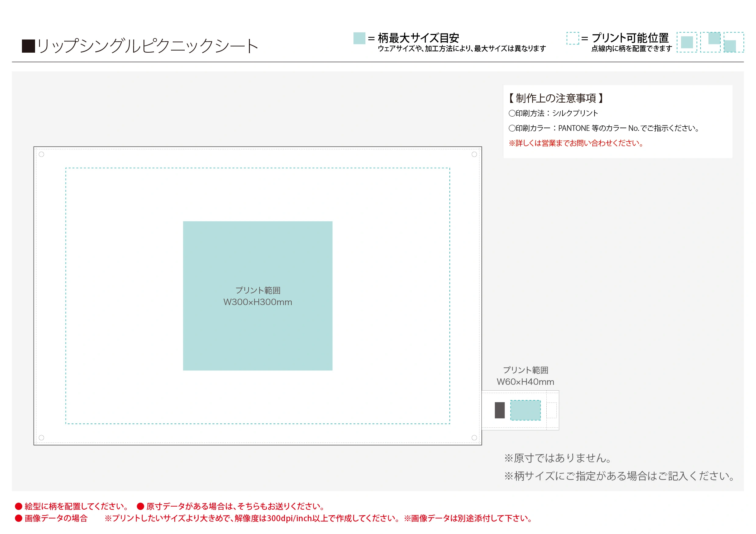Click the black square before the sheet title
The image size is (756, 534).
28,46
